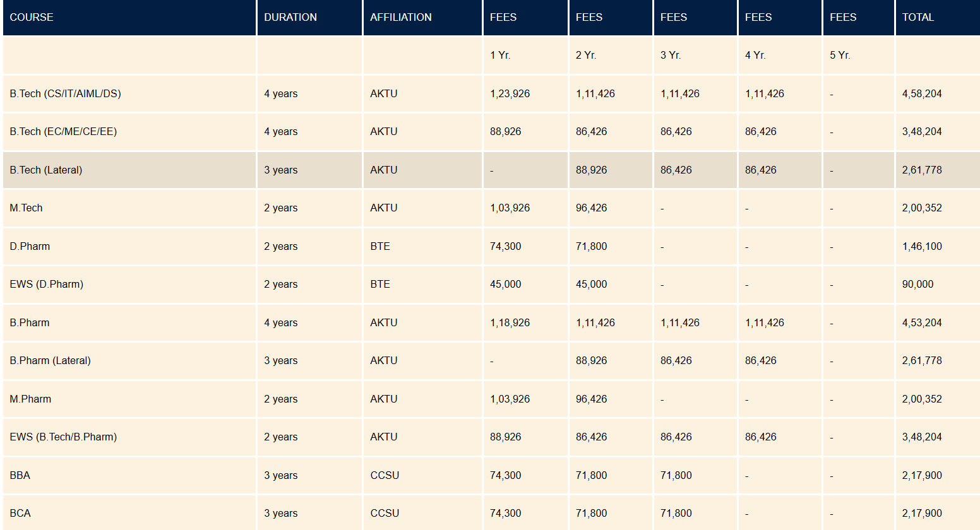The image size is (980, 530).
Task: Click the "5 Yr." sub-header cell
Action: click(x=840, y=56)
